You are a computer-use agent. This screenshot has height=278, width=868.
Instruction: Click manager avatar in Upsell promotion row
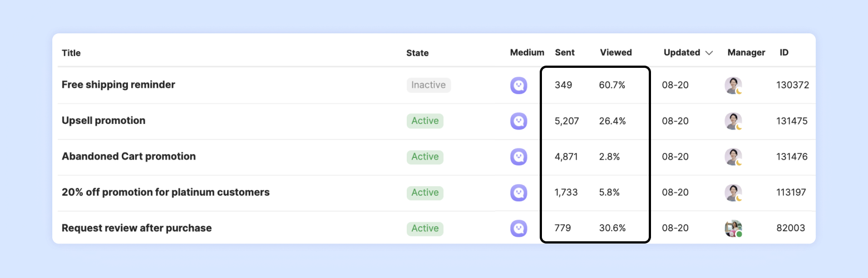pyautogui.click(x=733, y=121)
